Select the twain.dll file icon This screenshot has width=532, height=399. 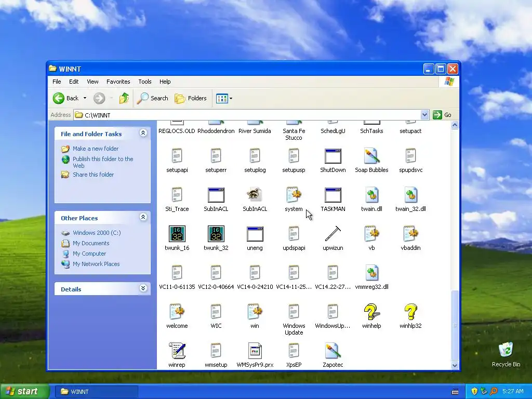371,195
